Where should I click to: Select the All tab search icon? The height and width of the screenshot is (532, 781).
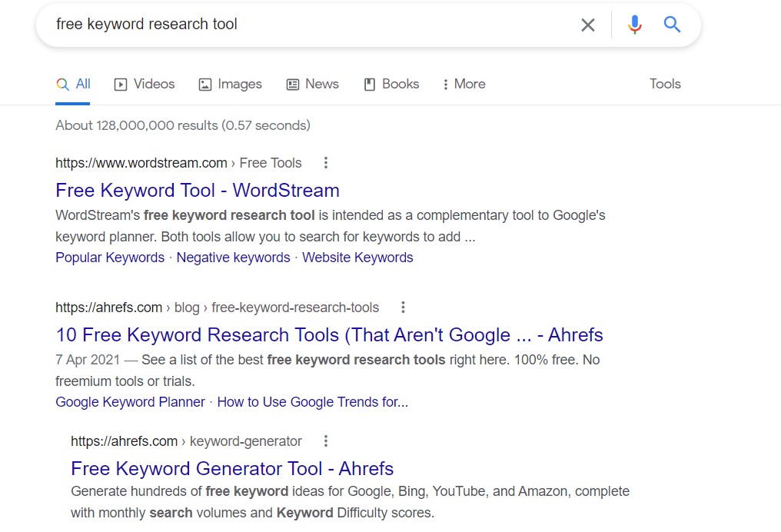(x=62, y=85)
